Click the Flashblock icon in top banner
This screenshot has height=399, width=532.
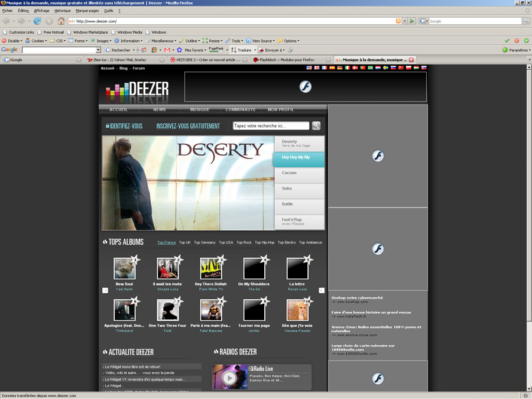pyautogui.click(x=305, y=87)
